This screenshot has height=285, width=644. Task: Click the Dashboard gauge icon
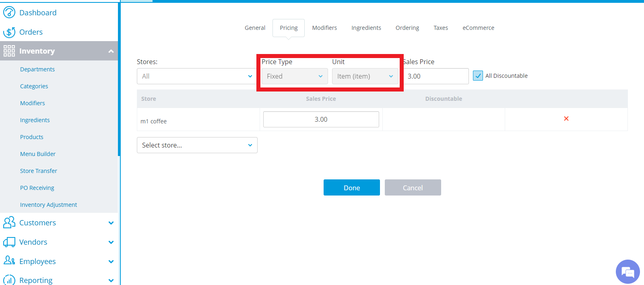pos(9,12)
